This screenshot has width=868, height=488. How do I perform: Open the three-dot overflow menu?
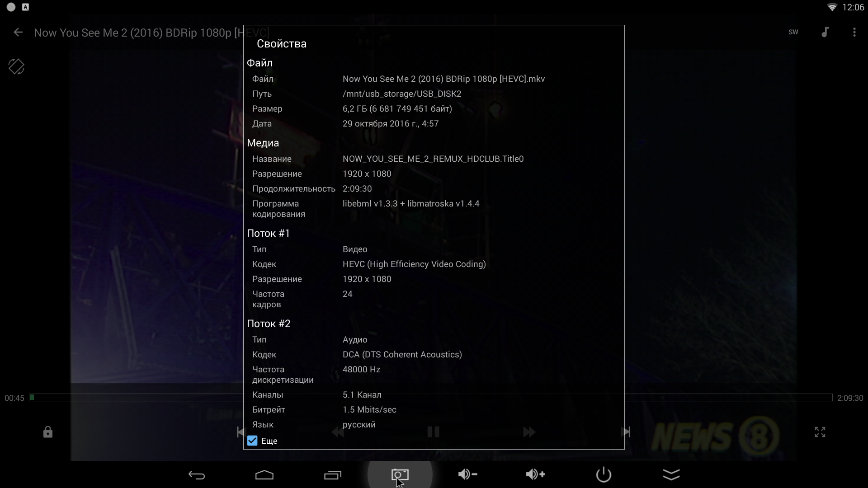[x=854, y=33]
